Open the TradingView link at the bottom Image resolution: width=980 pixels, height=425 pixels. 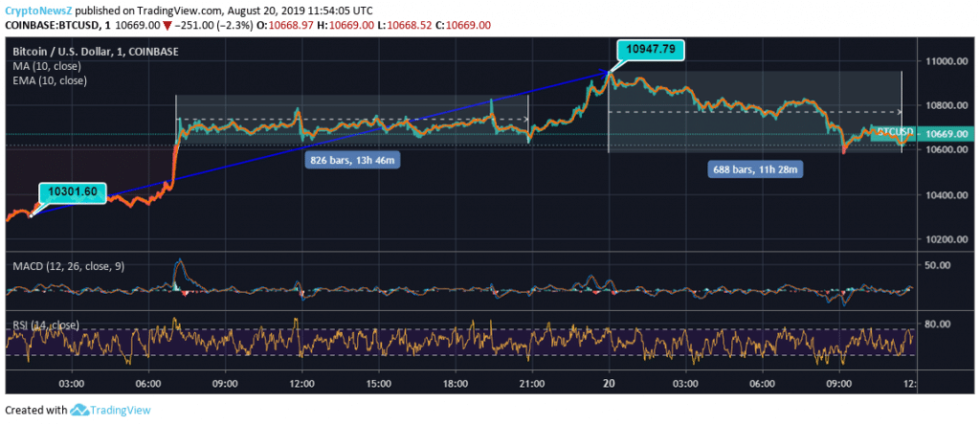121,411
